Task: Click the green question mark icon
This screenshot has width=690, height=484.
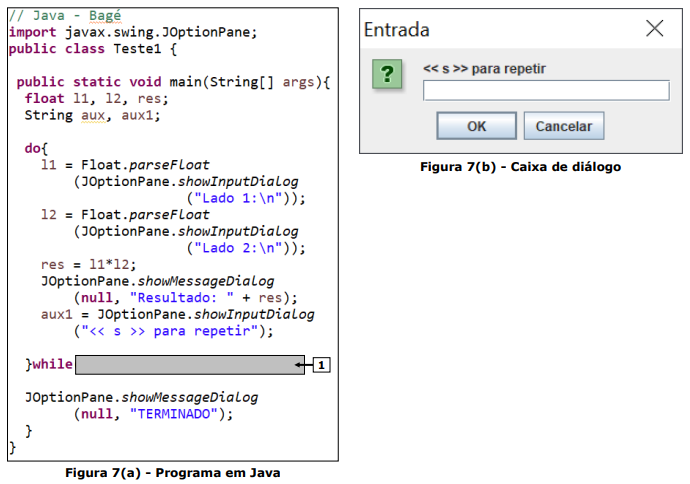Action: pyautogui.click(x=390, y=75)
